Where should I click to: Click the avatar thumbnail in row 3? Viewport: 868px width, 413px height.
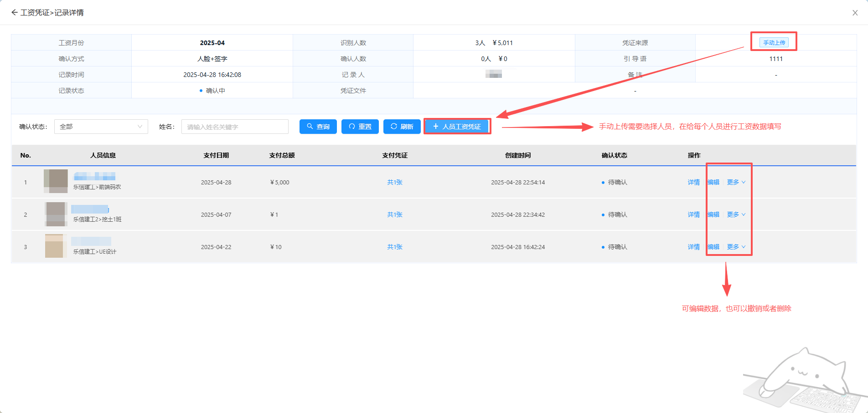point(56,246)
